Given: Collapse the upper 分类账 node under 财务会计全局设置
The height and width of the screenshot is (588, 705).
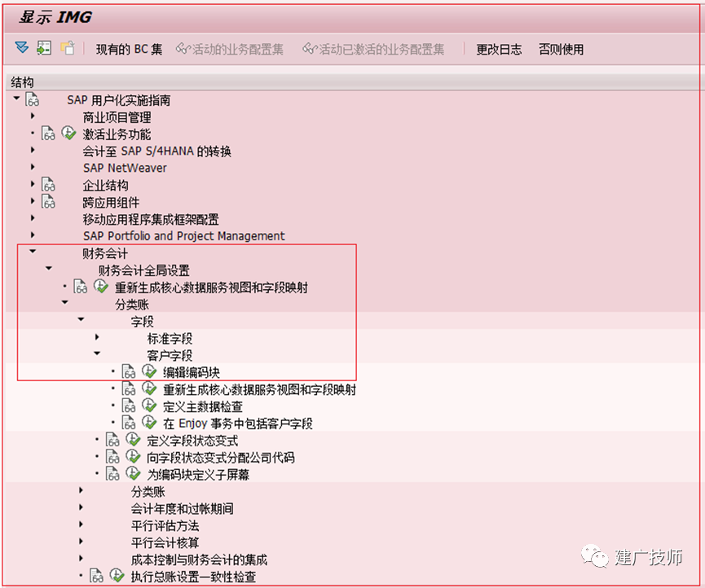Looking at the screenshot, I should (x=64, y=302).
